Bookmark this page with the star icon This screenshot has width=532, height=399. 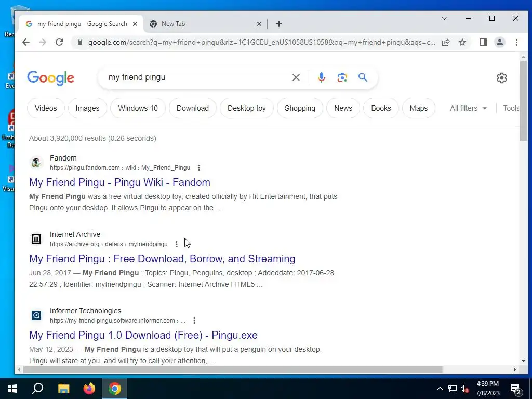462,42
